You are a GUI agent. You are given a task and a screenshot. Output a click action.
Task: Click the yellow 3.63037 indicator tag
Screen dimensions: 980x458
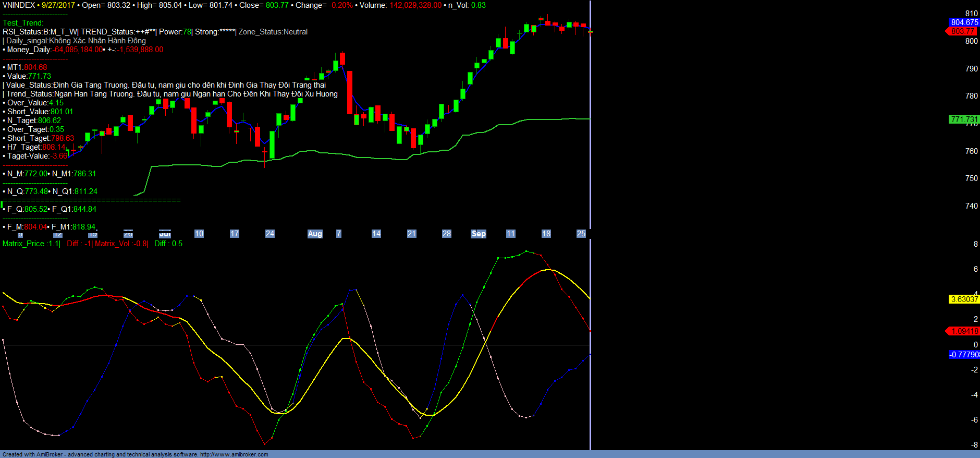coord(964,299)
